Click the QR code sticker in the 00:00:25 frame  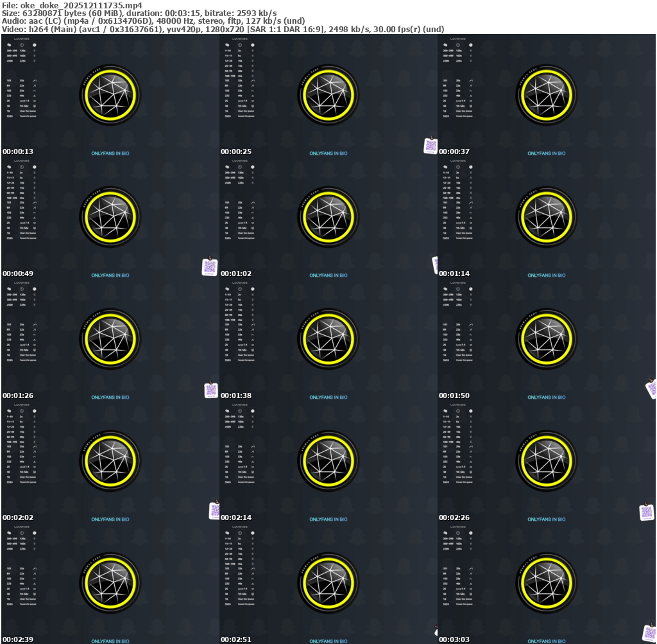click(x=431, y=146)
